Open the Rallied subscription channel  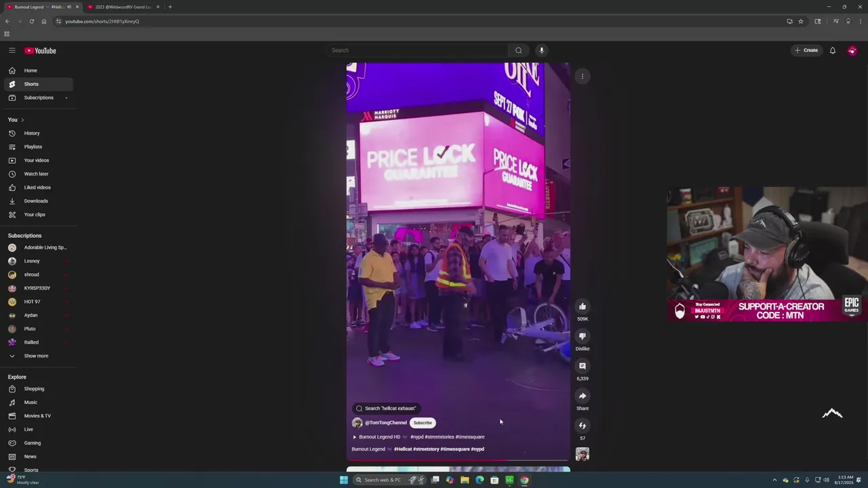tap(37, 342)
